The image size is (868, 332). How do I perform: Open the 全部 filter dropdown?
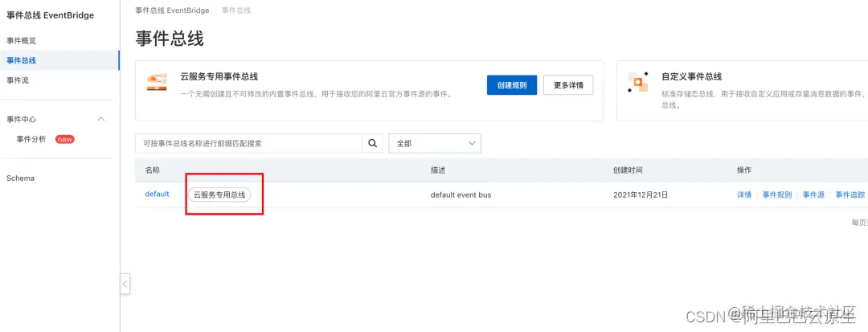tap(435, 143)
